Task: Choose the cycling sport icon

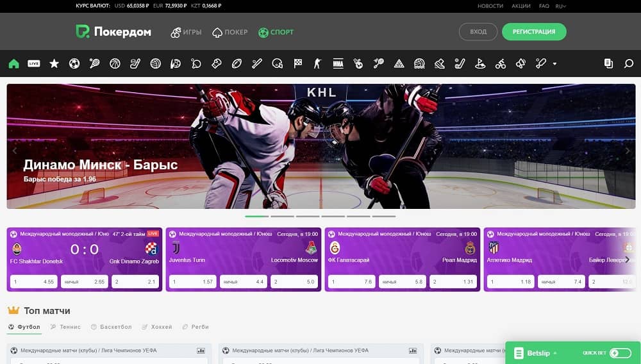Action: click(501, 63)
